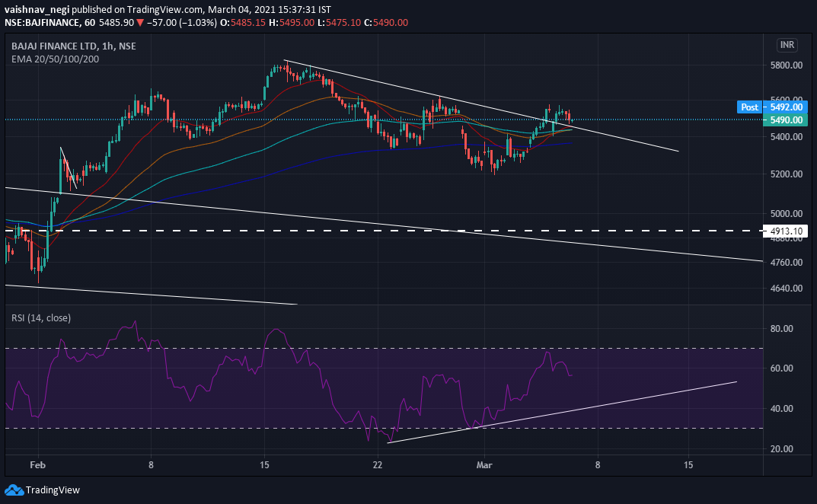Select the open value 5485.15

(247, 22)
